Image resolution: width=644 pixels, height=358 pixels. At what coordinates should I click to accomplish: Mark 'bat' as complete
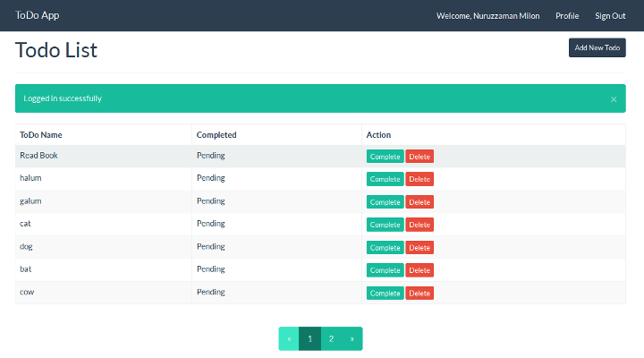click(385, 270)
